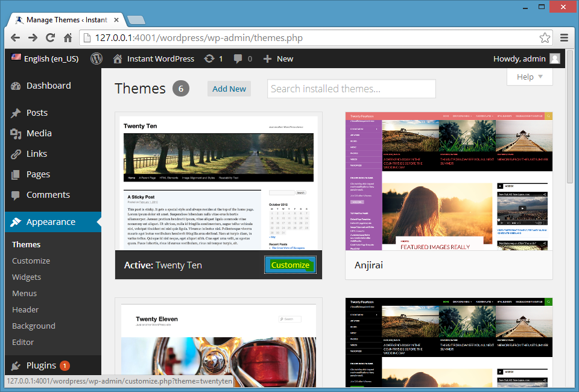The height and width of the screenshot is (392, 579).
Task: Open the updates icon in admin bar
Action: tap(209, 58)
